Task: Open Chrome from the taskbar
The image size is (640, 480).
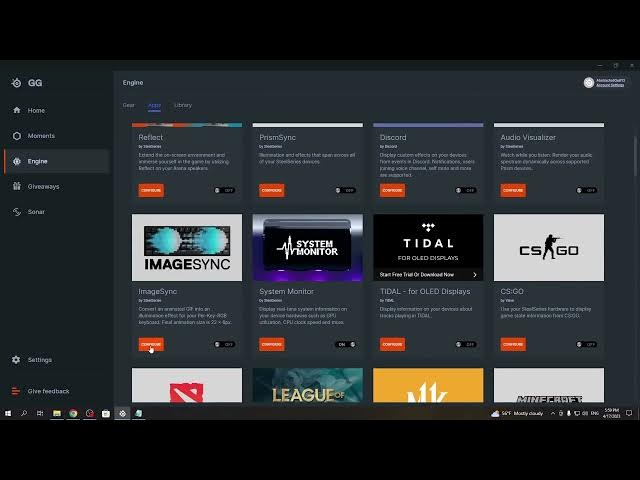Action: click(x=73, y=413)
